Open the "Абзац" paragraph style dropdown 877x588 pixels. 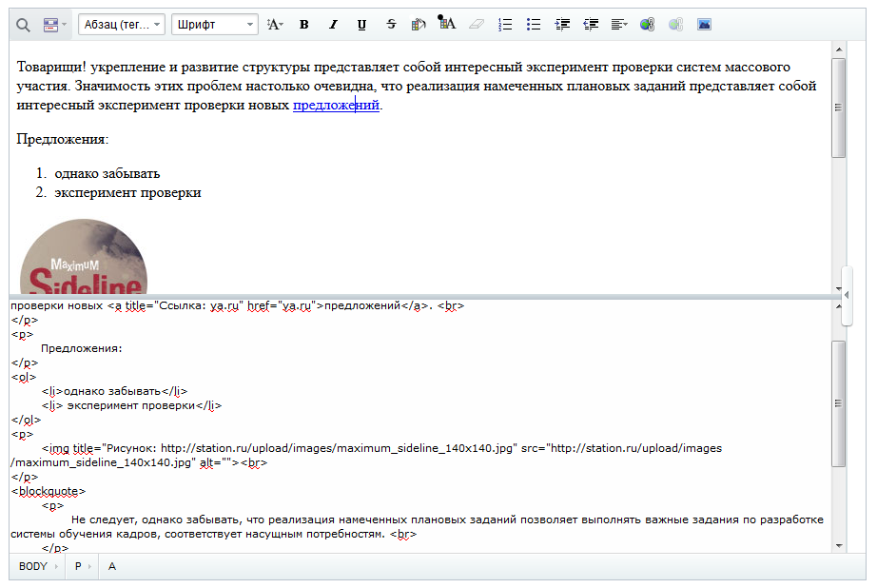[122, 24]
